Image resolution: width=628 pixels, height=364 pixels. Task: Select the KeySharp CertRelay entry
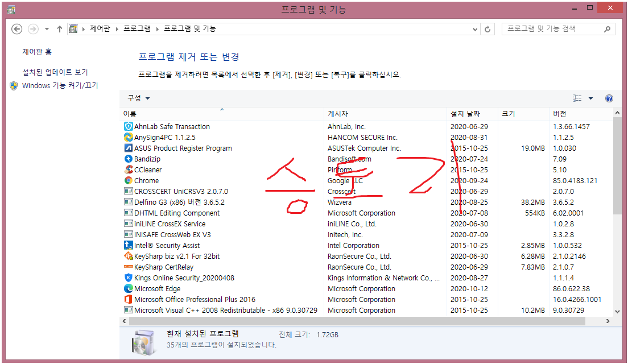tap(163, 267)
